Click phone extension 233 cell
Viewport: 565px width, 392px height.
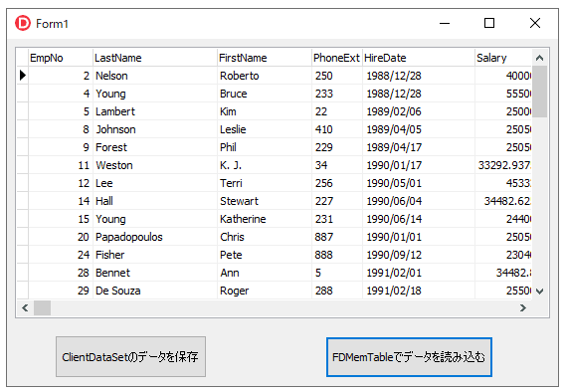click(x=337, y=94)
